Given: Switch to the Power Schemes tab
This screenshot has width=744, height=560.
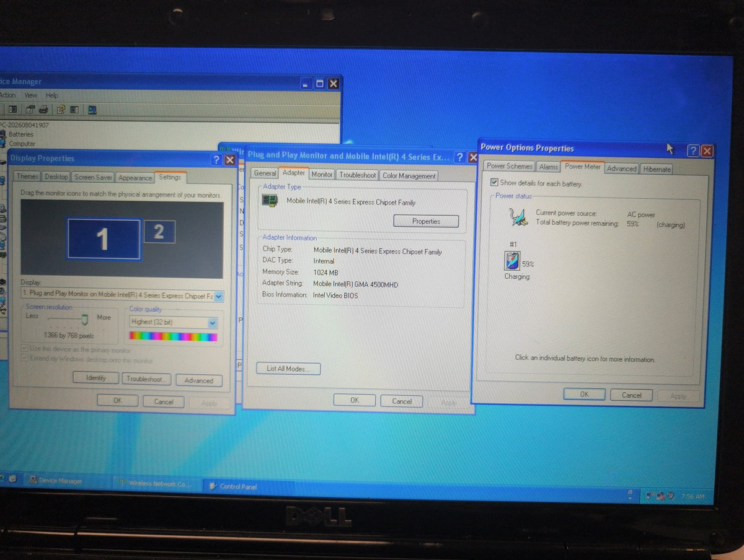Looking at the screenshot, I should click(x=510, y=166).
